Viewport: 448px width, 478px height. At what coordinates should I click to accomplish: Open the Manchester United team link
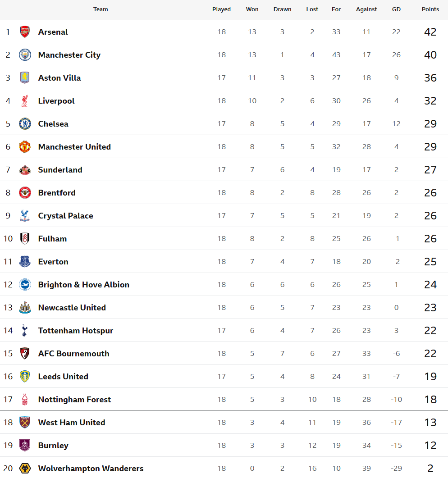[x=74, y=147]
